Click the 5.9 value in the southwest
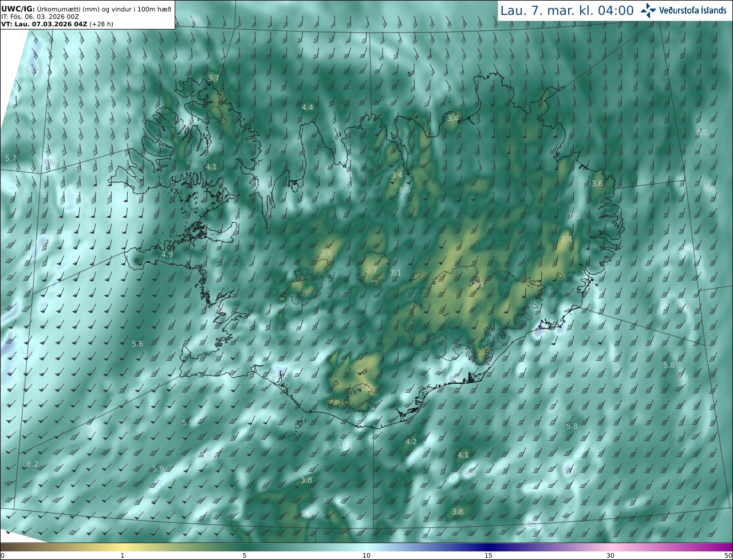Viewport: 733px width, 560px height. pos(158,469)
